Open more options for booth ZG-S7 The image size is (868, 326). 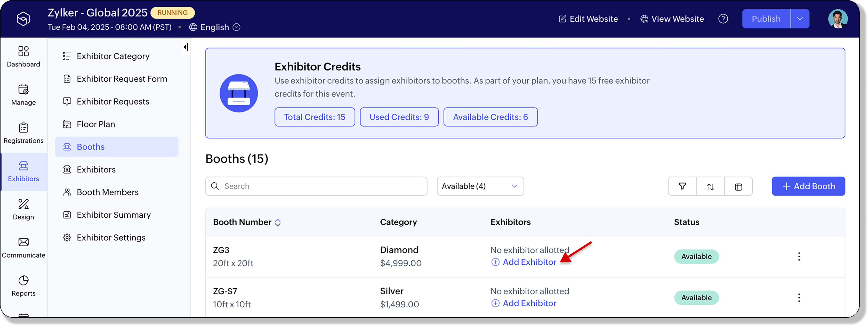[x=799, y=298]
